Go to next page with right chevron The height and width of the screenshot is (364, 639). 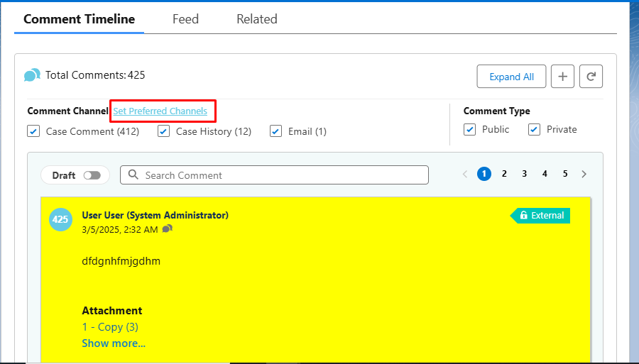[584, 174]
